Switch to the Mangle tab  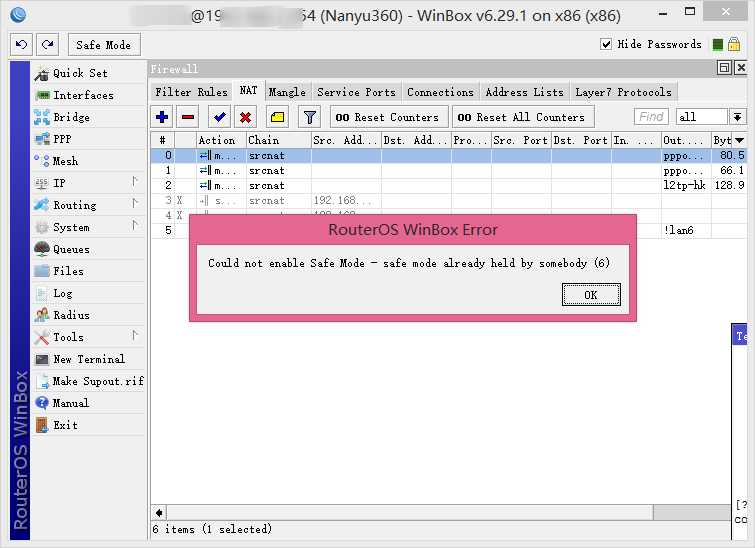pos(287,92)
